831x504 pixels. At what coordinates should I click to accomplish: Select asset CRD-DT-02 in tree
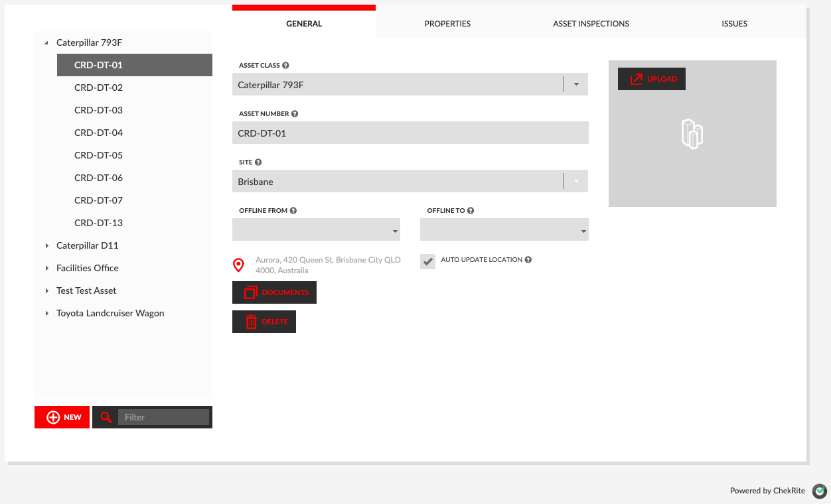(x=98, y=88)
